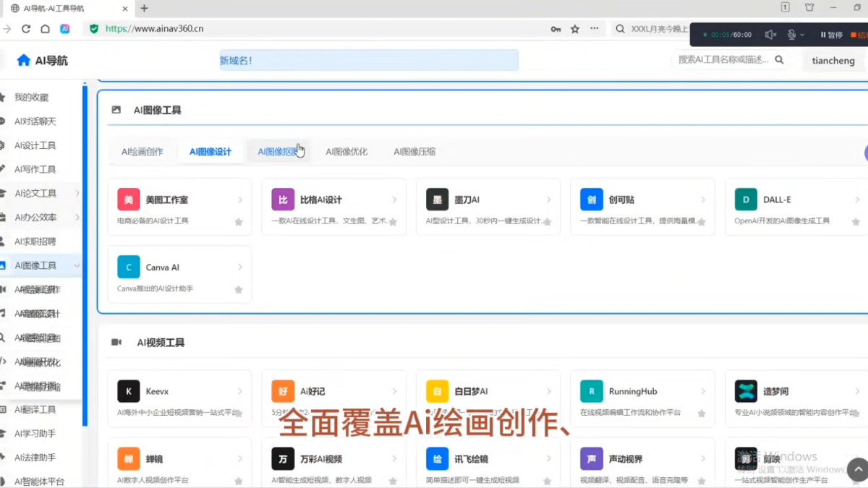Image resolution: width=868 pixels, height=488 pixels.
Task: Open the 万彩AI视频 icon
Action: (283, 458)
